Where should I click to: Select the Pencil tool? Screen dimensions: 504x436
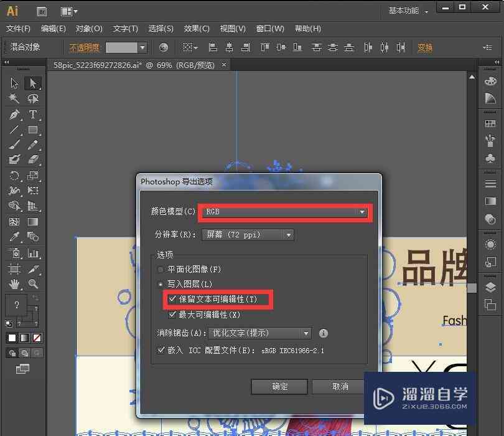33,145
